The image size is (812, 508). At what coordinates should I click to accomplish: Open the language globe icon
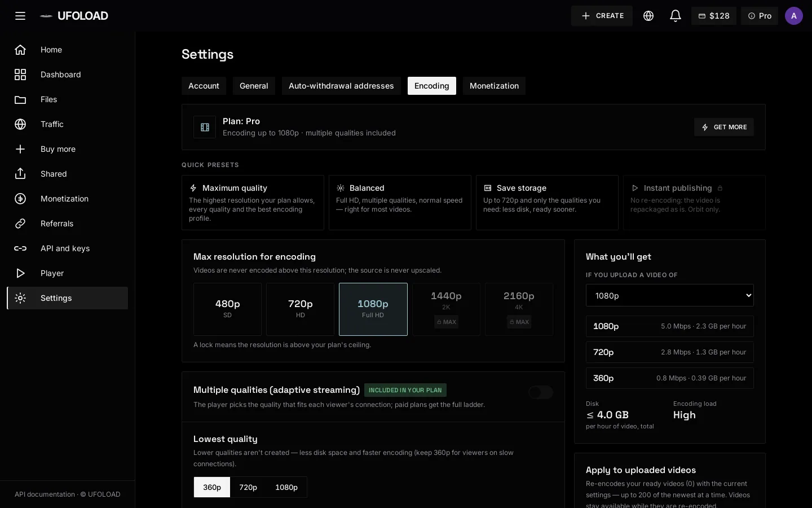[648, 16]
